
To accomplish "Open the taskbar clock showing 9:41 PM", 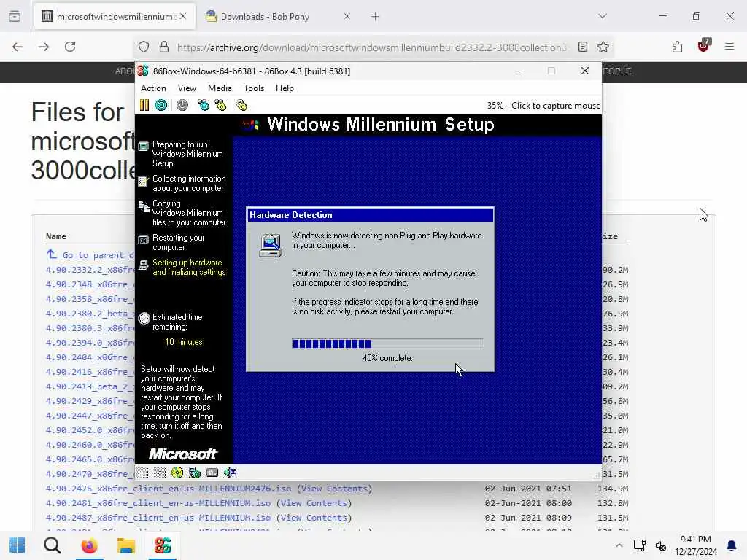I will pyautogui.click(x=696, y=545).
